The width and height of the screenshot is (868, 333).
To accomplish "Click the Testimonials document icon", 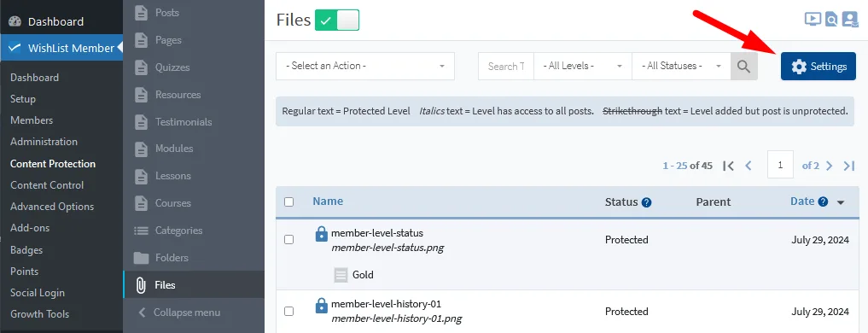I will 142,121.
